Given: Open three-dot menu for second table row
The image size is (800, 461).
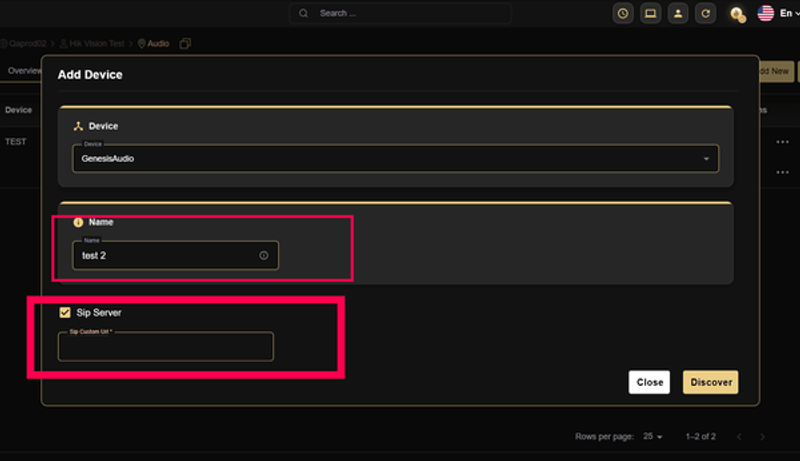Looking at the screenshot, I should pos(783,172).
